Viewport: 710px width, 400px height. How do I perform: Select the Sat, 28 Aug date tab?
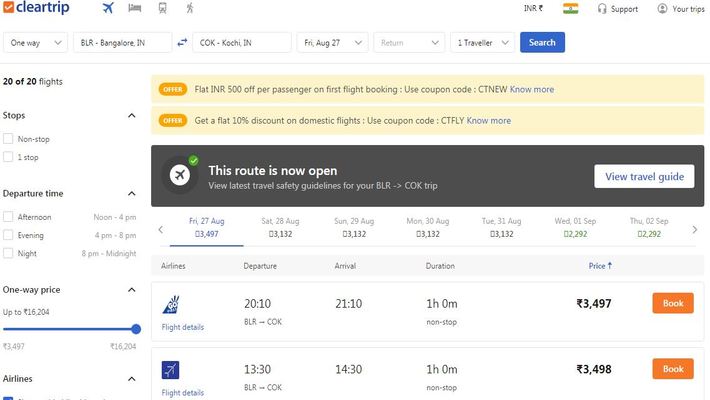click(280, 227)
